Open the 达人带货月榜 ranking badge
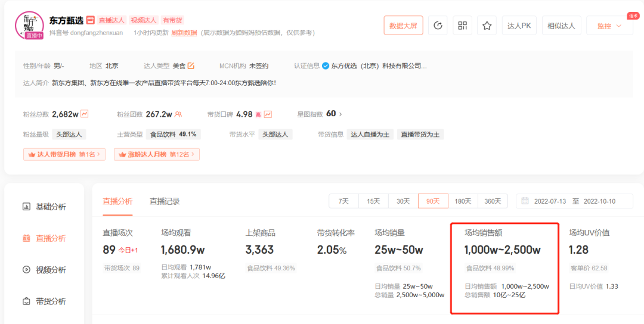Viewport: 644px width, 324px height. 64,154
